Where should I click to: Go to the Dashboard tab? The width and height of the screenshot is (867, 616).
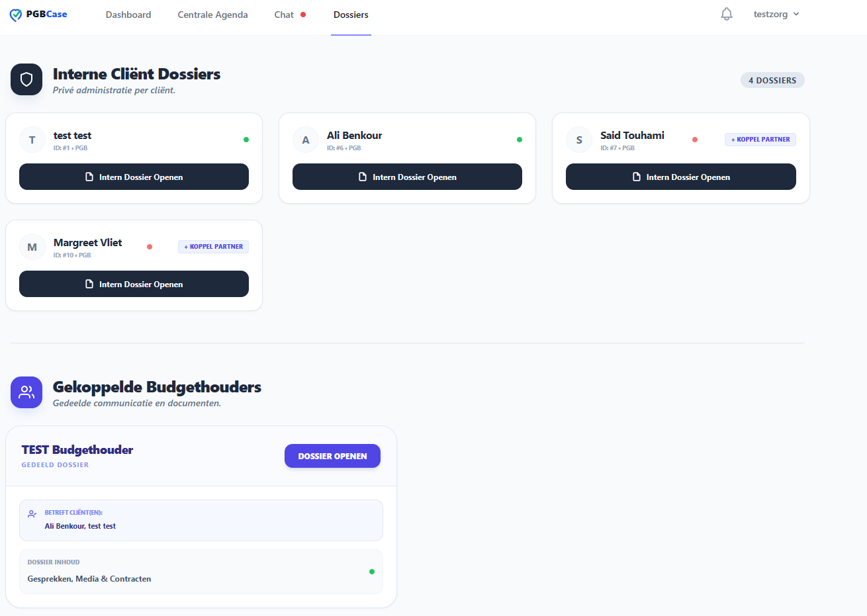[128, 15]
